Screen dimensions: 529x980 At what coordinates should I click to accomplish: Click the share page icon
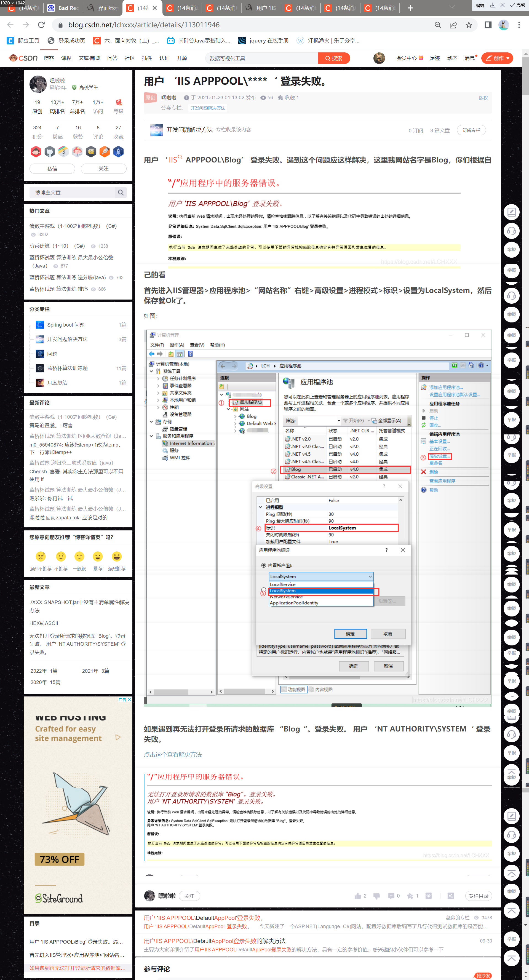tap(453, 25)
